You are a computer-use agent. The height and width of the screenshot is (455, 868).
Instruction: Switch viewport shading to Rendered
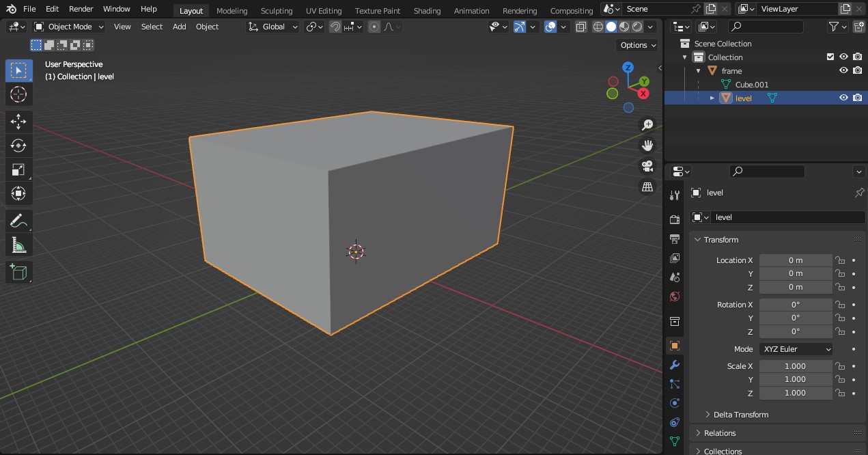[637, 27]
